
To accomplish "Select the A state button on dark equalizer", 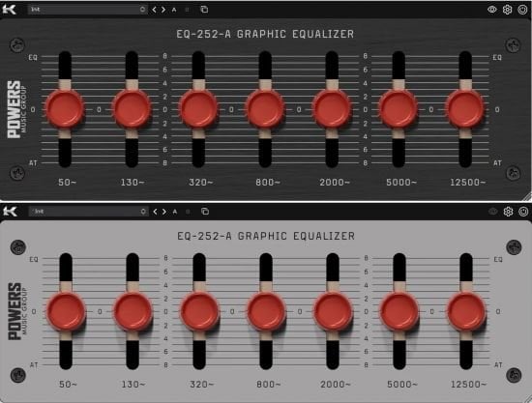I will pyautogui.click(x=174, y=10).
